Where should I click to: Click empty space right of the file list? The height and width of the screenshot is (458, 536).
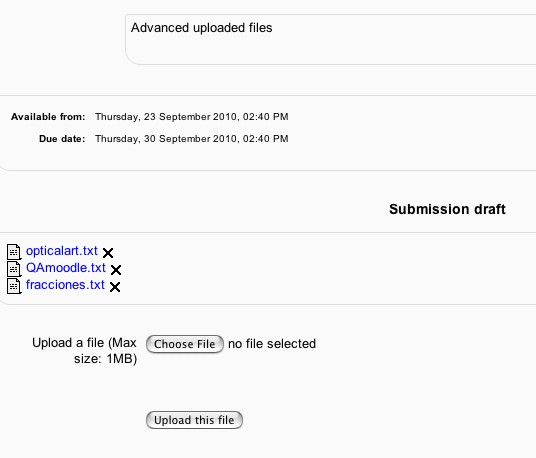325,268
